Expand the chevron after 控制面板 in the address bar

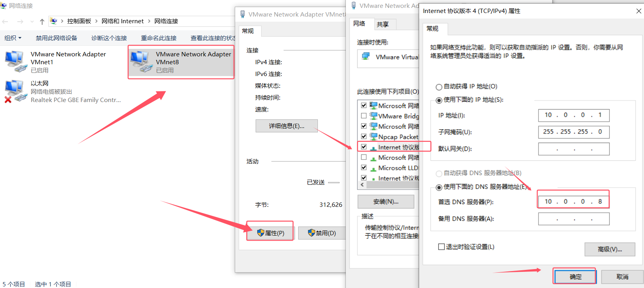click(97, 21)
